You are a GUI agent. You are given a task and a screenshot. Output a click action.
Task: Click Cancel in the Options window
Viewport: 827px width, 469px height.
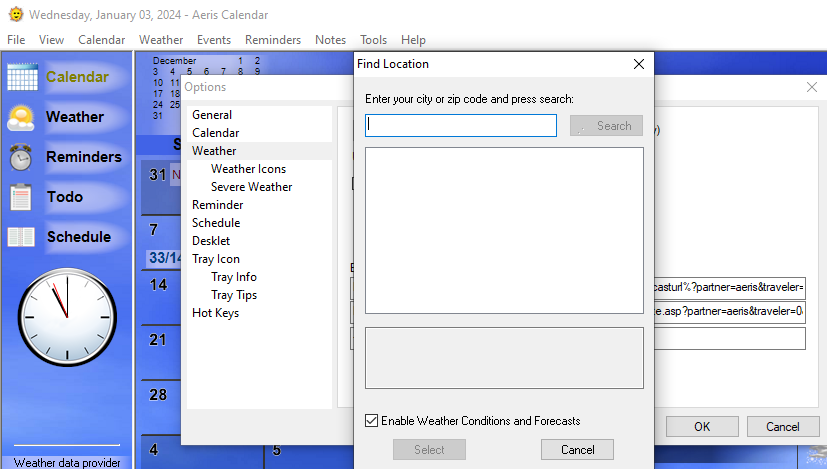783,426
